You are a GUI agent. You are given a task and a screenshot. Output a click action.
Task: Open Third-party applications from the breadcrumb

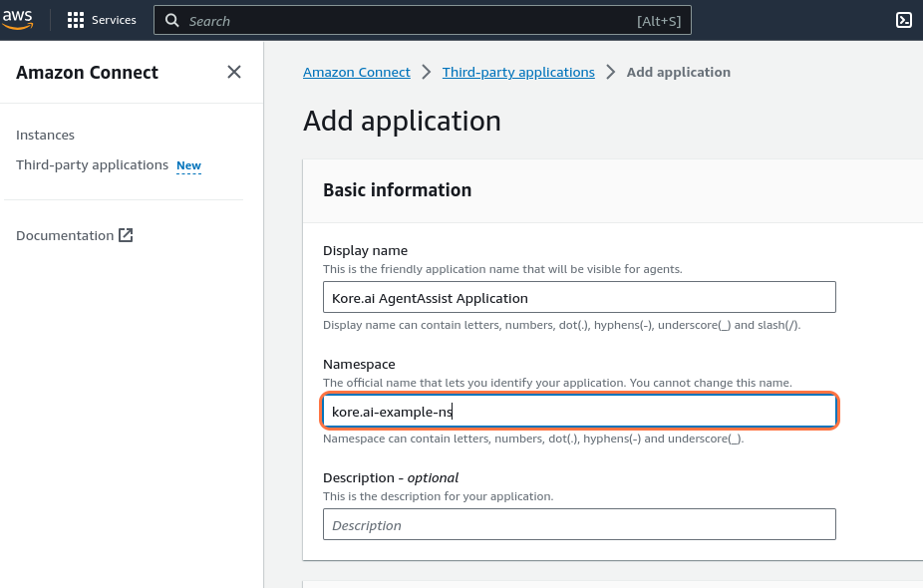(517, 72)
